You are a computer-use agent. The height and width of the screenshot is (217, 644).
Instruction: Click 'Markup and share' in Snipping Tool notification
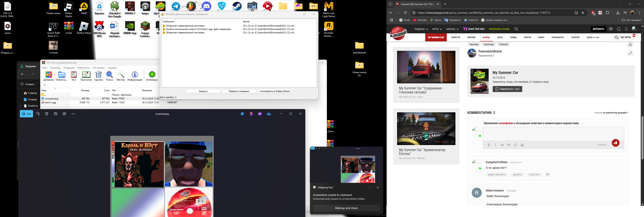[346, 208]
